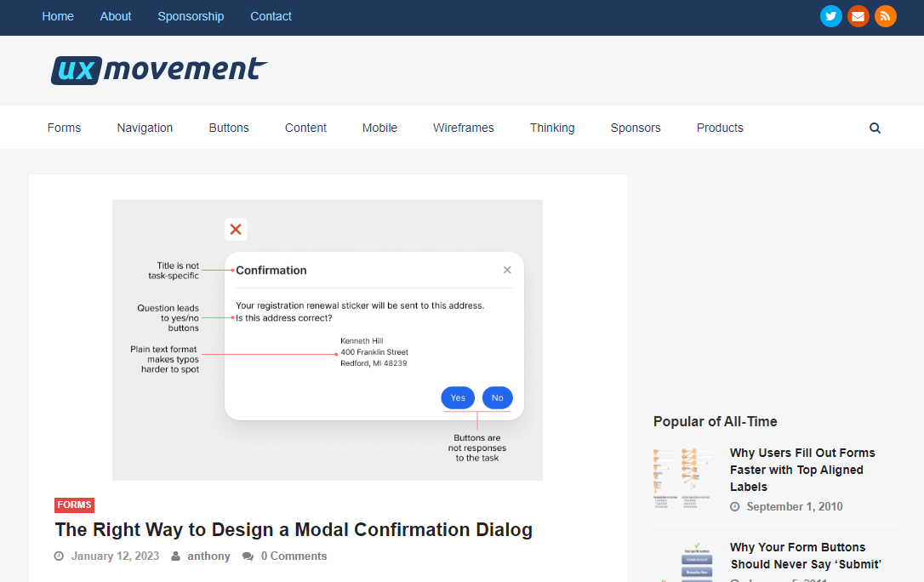
Task: Open the Contact page
Action: click(271, 16)
